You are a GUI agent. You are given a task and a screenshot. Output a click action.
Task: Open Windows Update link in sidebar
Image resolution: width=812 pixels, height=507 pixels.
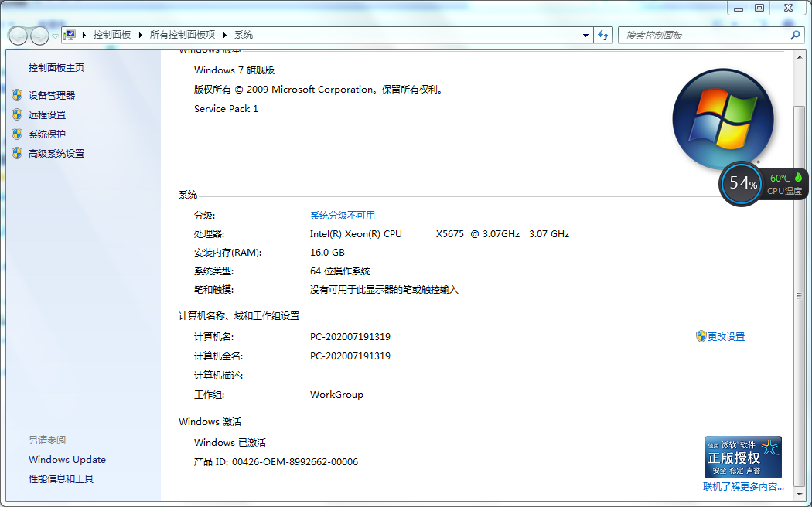coord(67,459)
